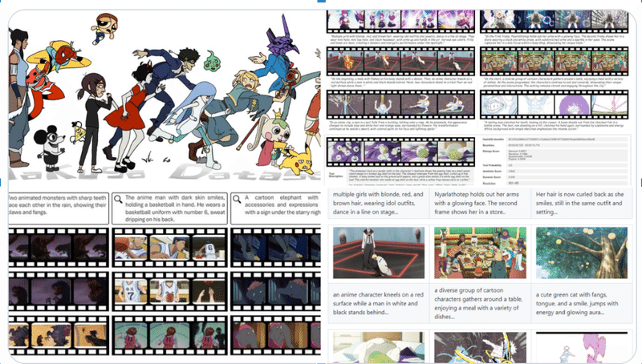This screenshot has width=642, height=364.
Task: Click the film strip frame showing jersey number 7
Action: tap(131, 291)
